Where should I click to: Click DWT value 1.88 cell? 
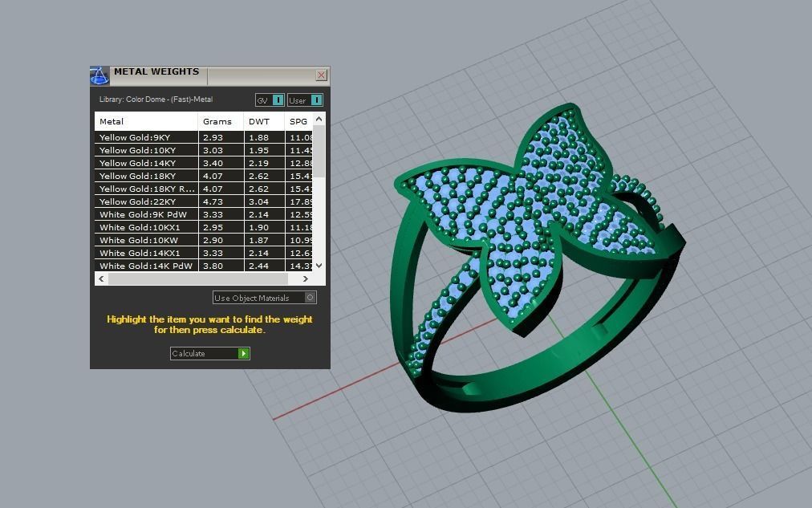tap(264, 137)
